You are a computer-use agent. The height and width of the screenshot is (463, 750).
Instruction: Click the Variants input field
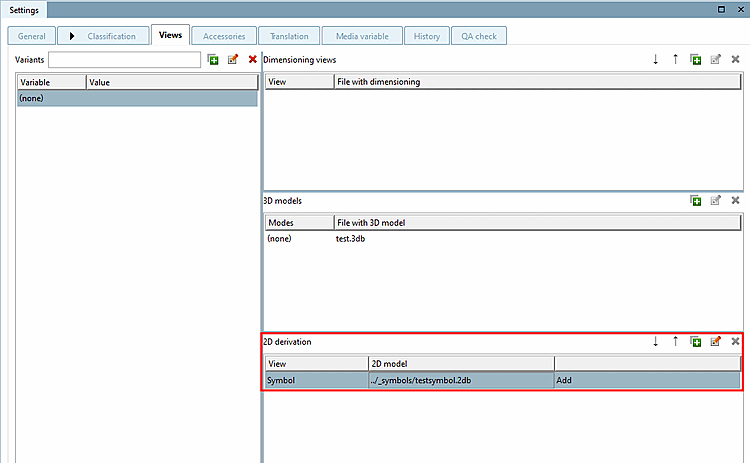(x=124, y=60)
